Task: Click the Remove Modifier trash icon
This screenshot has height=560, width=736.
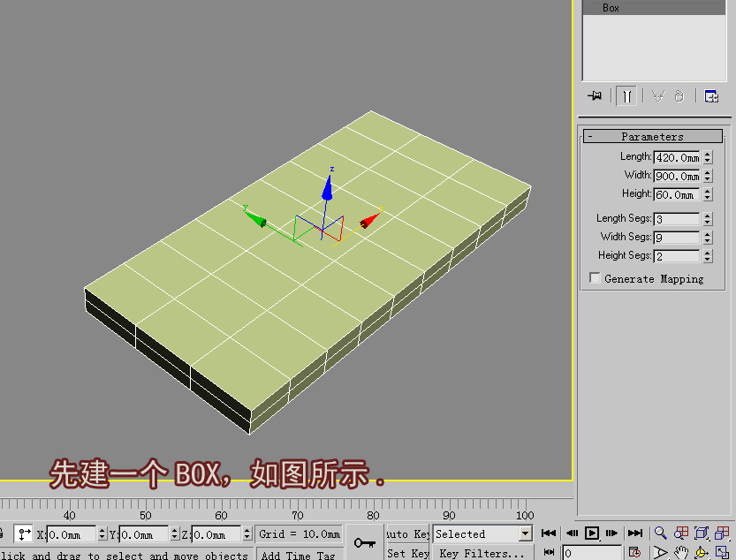Action: (679, 96)
